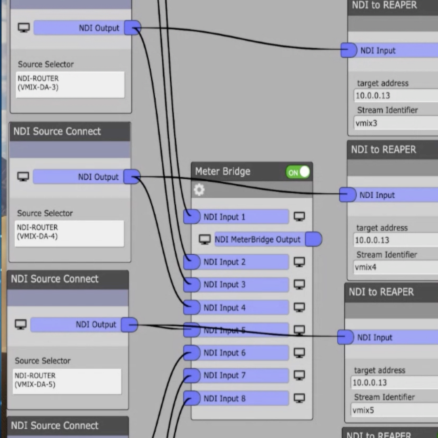Click monitor icon next to VMIX-DA-5 NDI Output

point(21,324)
